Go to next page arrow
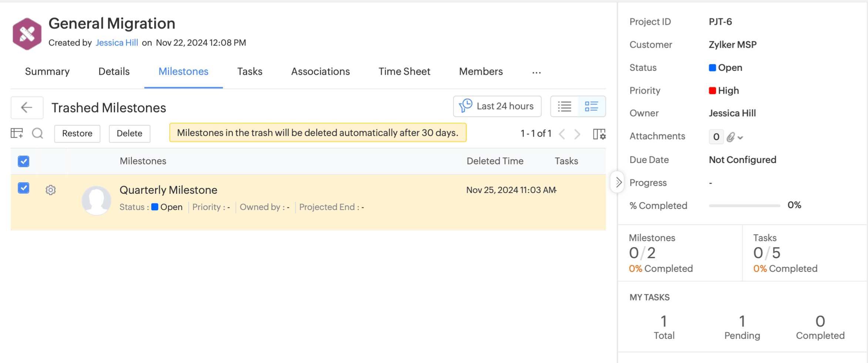The image size is (868, 363). (x=577, y=134)
